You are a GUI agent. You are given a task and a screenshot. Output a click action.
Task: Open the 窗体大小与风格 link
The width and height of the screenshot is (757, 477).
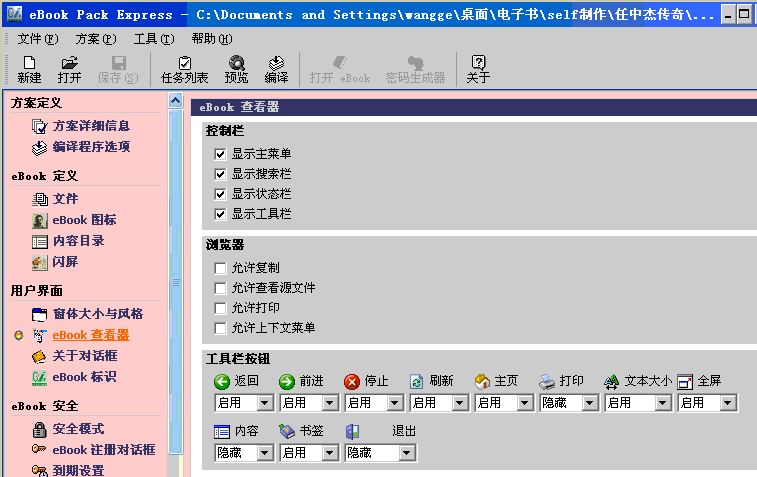[98, 314]
